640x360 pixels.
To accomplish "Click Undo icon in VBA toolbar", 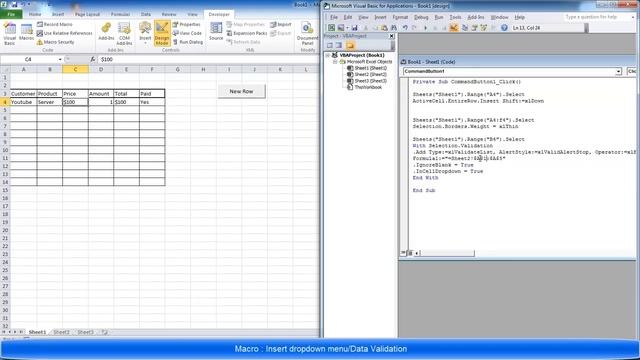I will (405, 28).
